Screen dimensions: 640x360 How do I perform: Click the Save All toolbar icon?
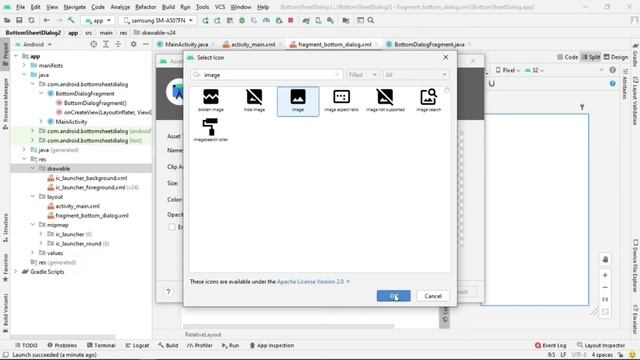(x=19, y=20)
